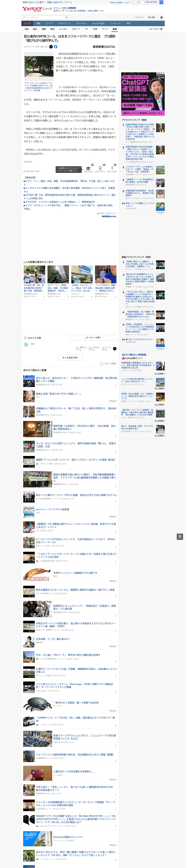Open the グランドオープン hyperlink in article body
Image resolution: width=186 pixels, height=868 pixels.
107,62
